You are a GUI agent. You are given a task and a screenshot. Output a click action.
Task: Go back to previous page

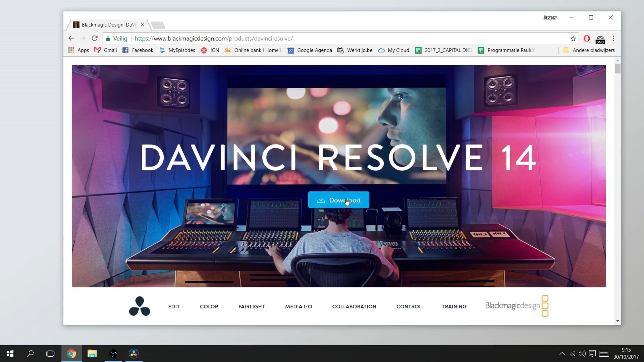tap(71, 39)
